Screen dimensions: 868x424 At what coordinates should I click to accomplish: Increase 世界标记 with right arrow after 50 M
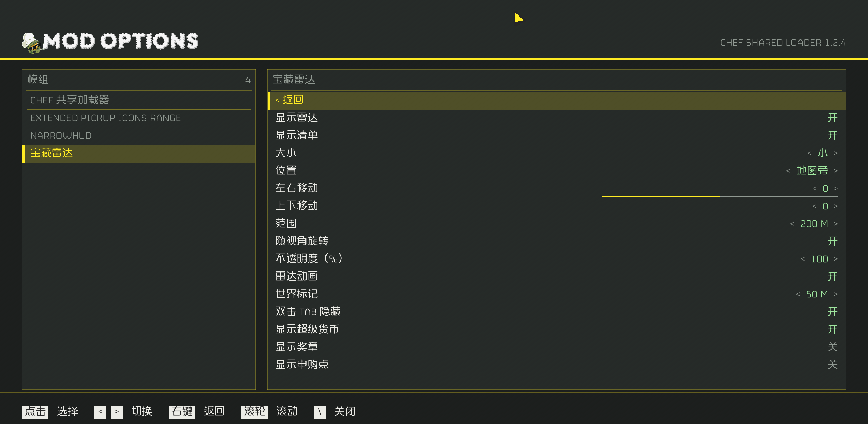[836, 294]
